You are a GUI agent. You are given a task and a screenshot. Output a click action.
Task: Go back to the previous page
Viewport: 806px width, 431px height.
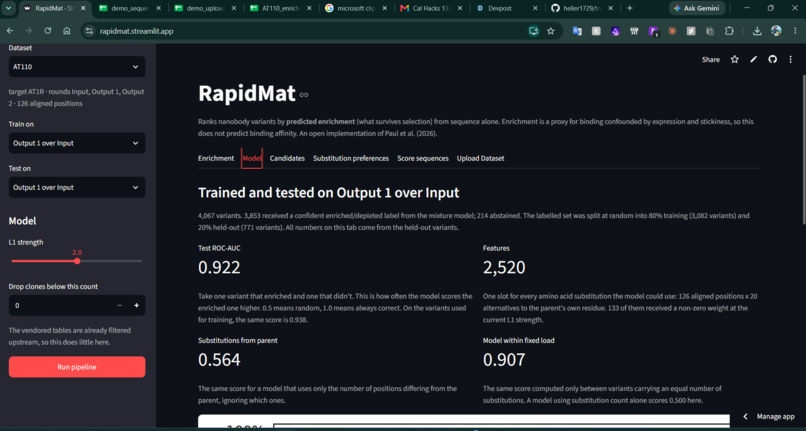10,31
